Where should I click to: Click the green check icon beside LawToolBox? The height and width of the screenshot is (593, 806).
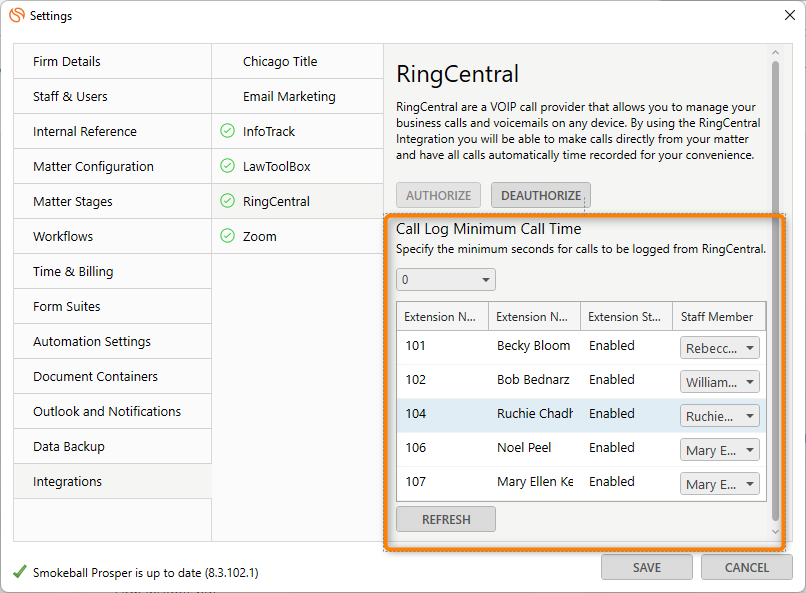click(x=227, y=166)
